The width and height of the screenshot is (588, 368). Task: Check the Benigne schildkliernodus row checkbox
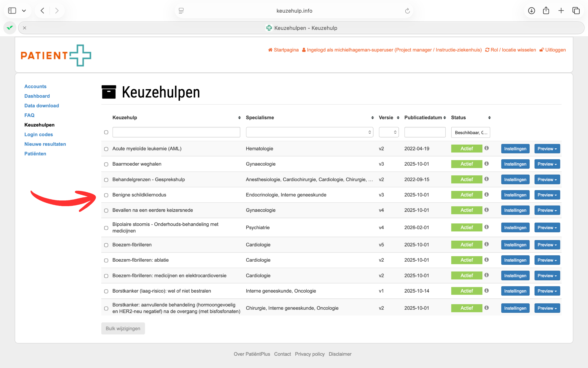(x=106, y=195)
